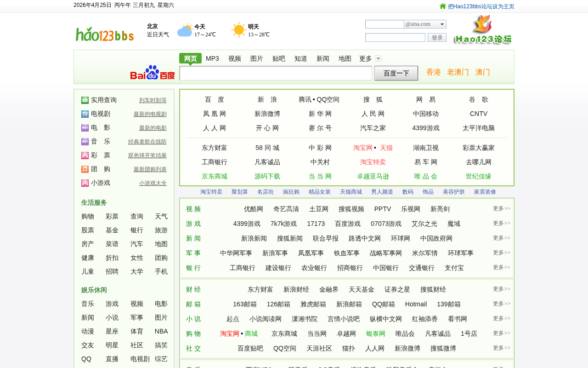The width and height of the screenshot is (588, 368).
Task: Click the 实用查询 sidebar icon
Action: click(x=85, y=100)
